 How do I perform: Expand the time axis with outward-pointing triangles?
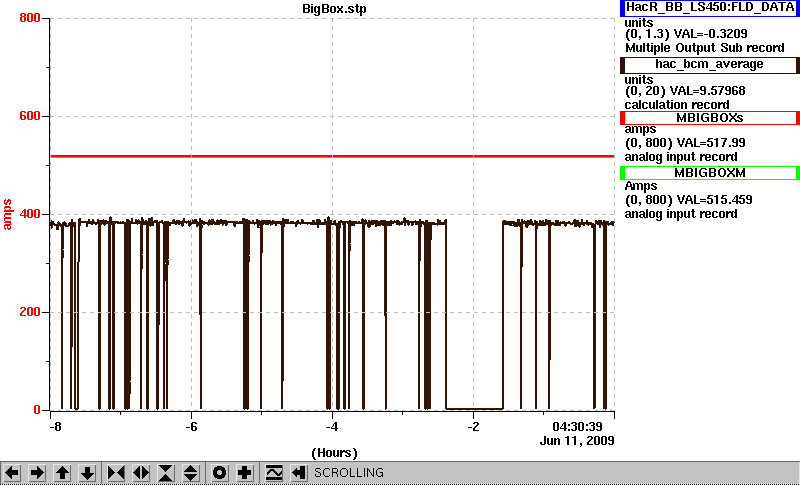pos(141,473)
